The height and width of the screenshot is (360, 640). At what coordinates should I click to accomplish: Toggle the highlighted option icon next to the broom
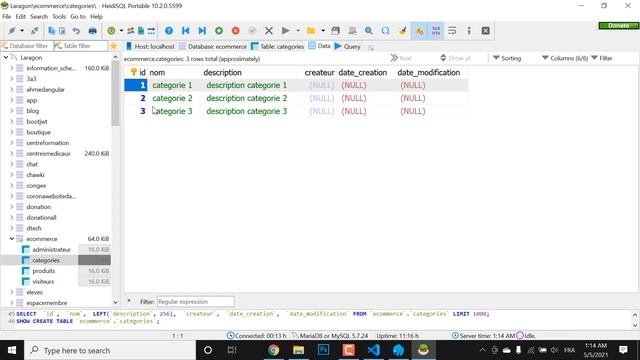point(419,31)
